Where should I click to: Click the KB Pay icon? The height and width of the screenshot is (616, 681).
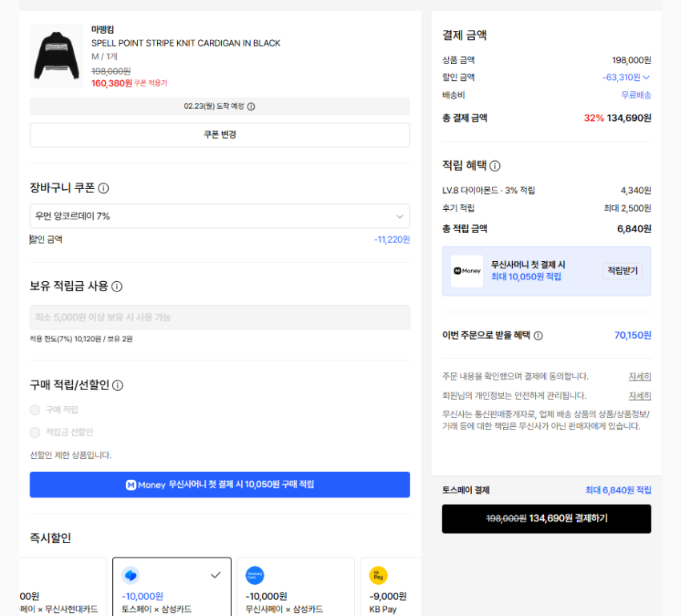378,575
